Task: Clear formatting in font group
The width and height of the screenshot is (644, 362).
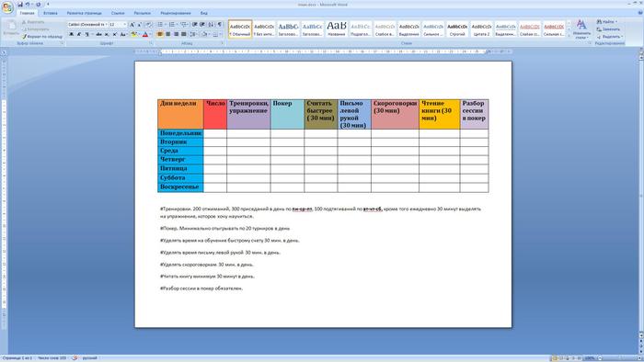Action: click(x=149, y=25)
